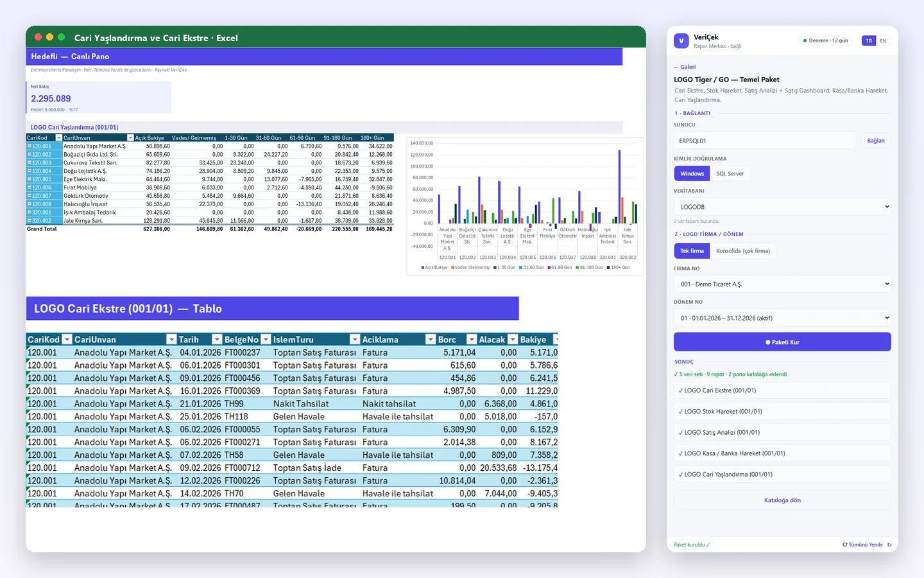Select SQL Server authentication option
The height and width of the screenshot is (578, 924).
point(730,173)
